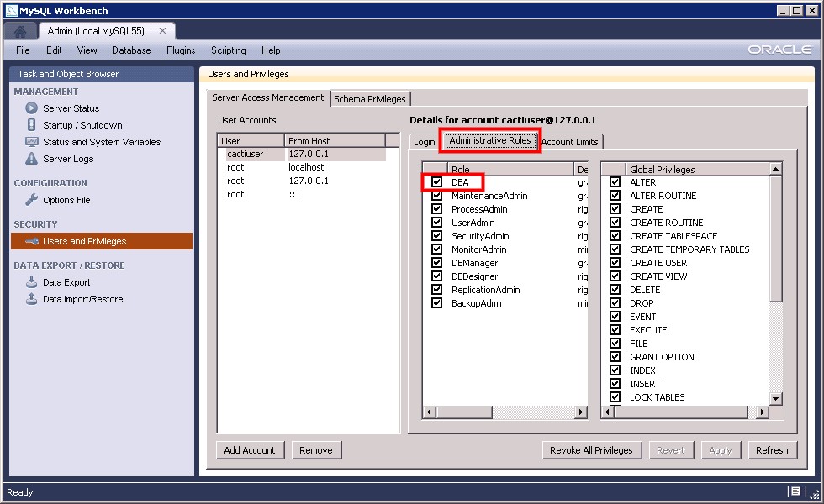
Task: Click the Data Import/Restore upload icon
Action: click(32, 299)
